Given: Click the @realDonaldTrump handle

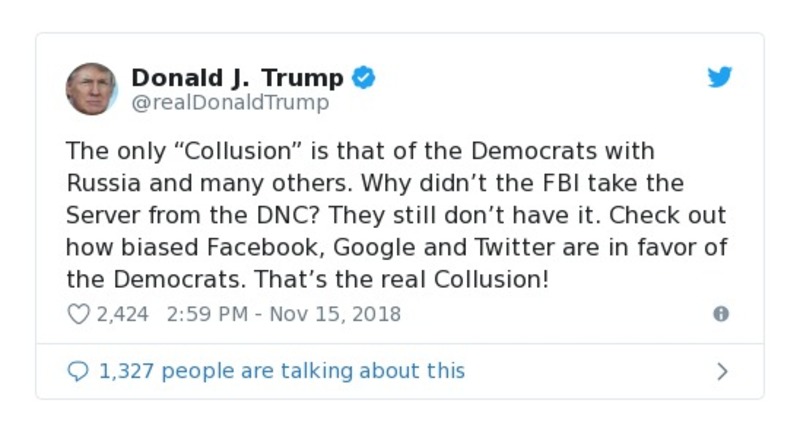Looking at the screenshot, I should (230, 103).
